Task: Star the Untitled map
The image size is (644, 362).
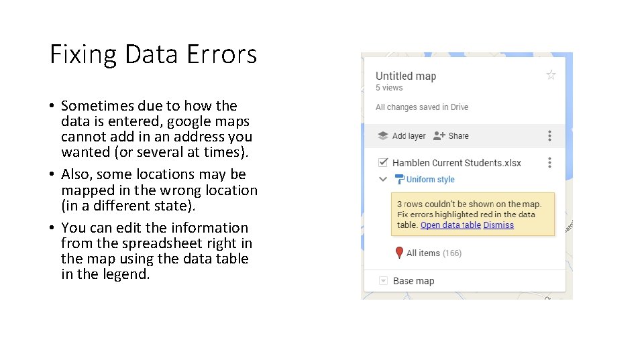Action: tap(551, 75)
